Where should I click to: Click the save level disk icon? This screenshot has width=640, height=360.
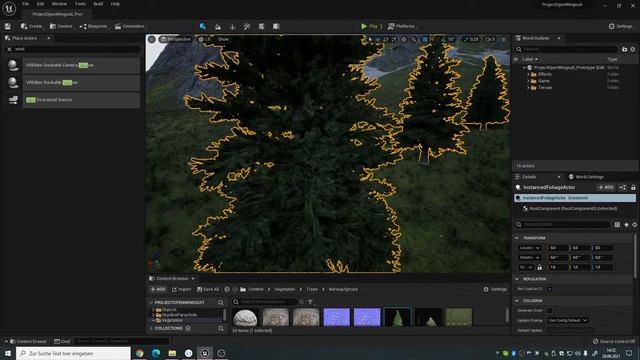coord(8,26)
